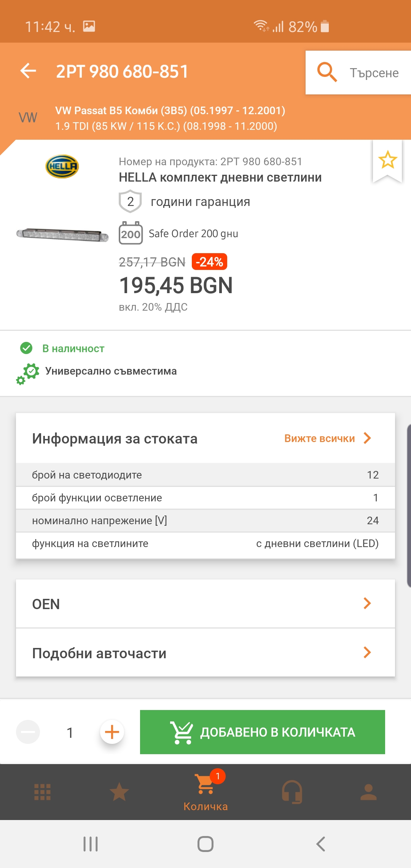Select the VW Passat B5 vehicle bar

coord(170,118)
